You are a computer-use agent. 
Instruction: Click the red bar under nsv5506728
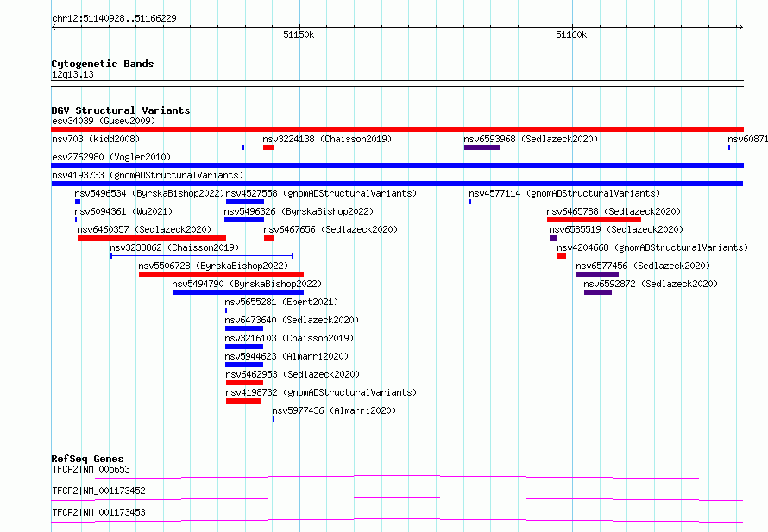(x=222, y=274)
